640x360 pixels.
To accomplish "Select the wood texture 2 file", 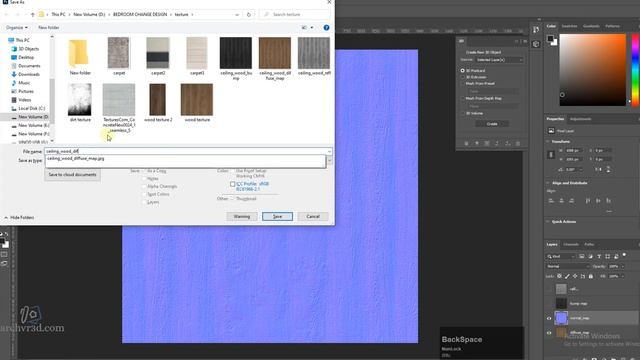I will 158,103.
